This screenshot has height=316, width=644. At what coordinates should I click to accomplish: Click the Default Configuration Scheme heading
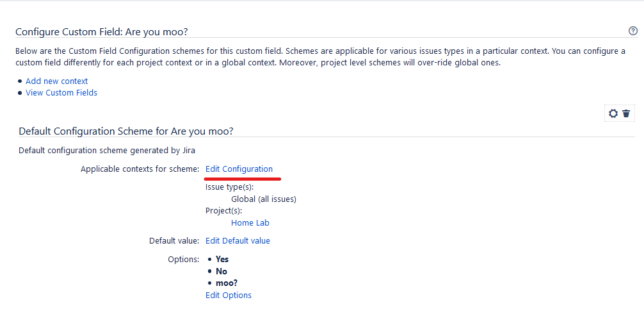(x=125, y=131)
